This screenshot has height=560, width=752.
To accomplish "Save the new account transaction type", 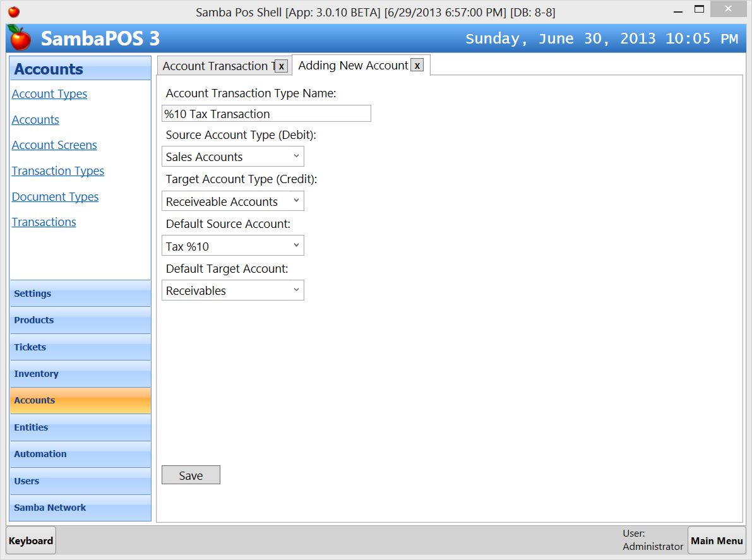I will point(191,475).
